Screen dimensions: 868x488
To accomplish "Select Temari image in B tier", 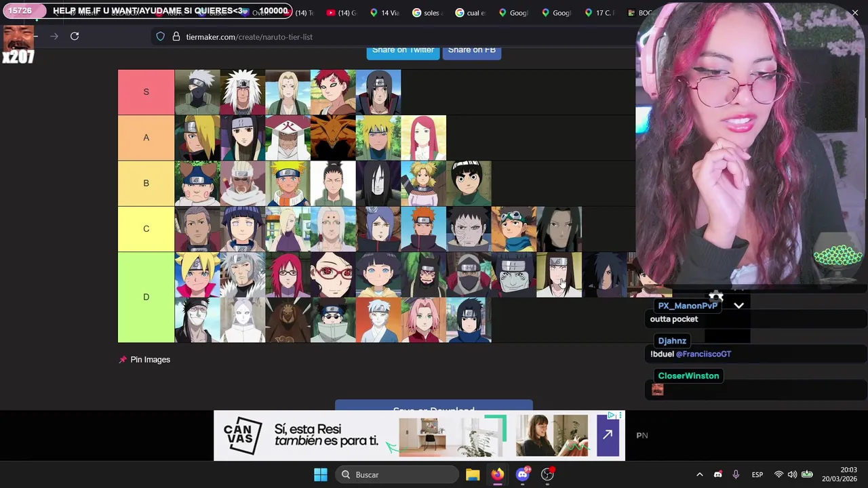I will [x=423, y=183].
